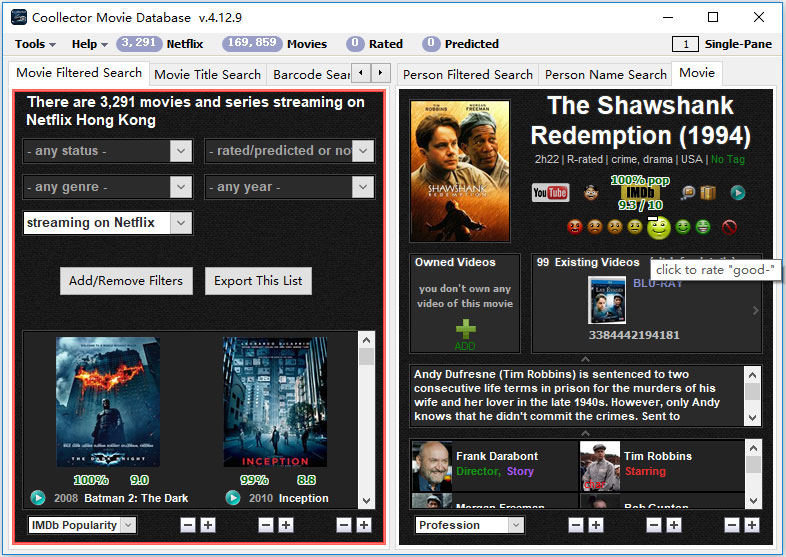Click last plus button in person panel

coord(752,525)
